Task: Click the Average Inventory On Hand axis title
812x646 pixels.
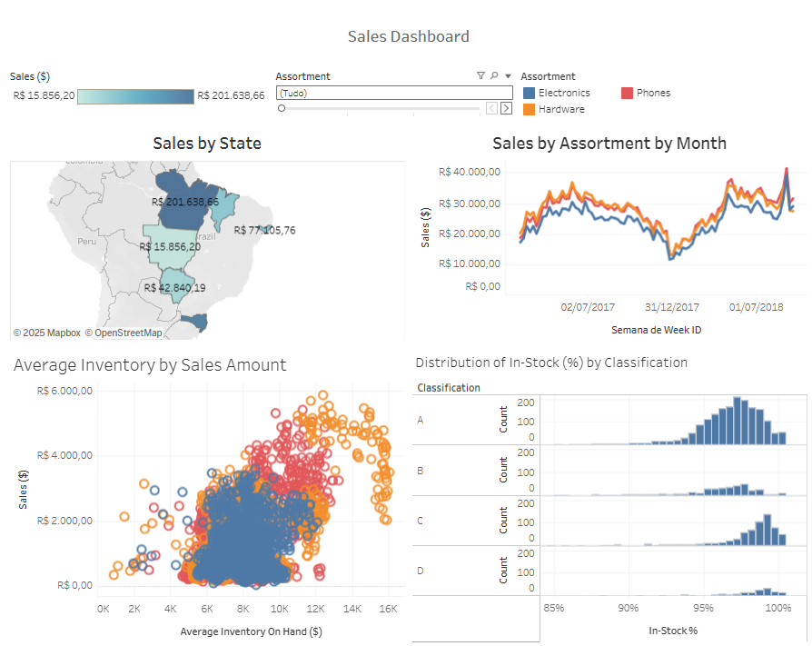Action: click(x=251, y=631)
